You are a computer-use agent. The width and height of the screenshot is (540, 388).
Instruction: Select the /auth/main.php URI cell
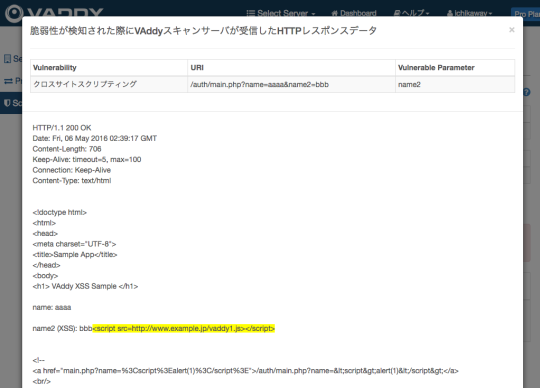pos(291,84)
